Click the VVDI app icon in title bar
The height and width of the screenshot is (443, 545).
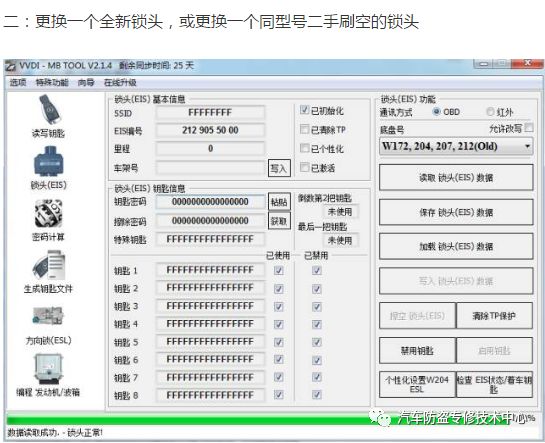click(10, 66)
